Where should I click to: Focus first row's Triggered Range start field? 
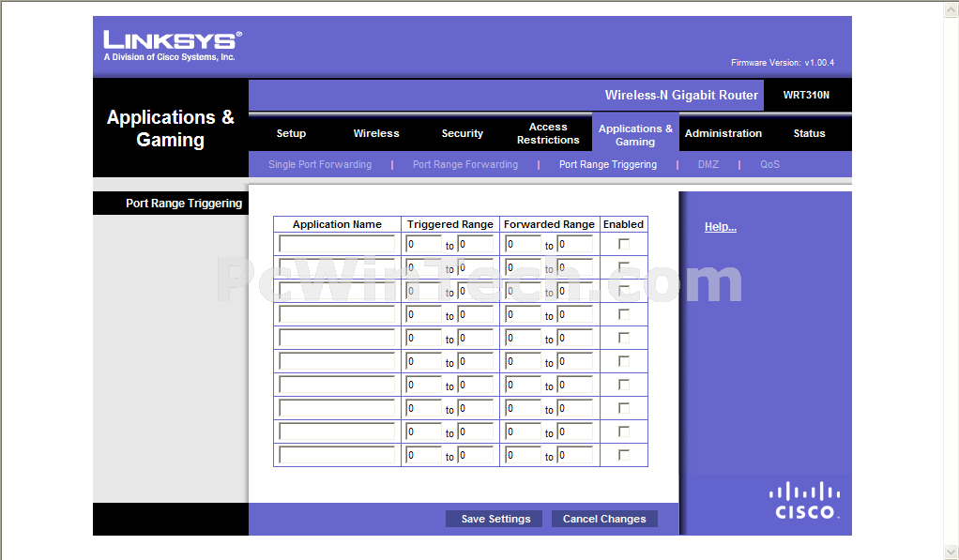pos(423,244)
